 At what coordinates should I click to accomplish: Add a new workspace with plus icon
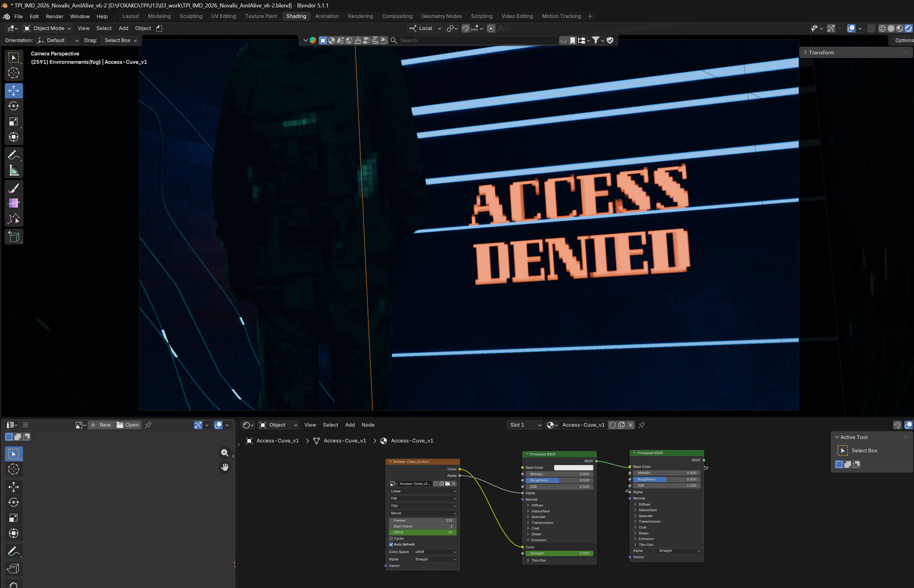coord(590,16)
